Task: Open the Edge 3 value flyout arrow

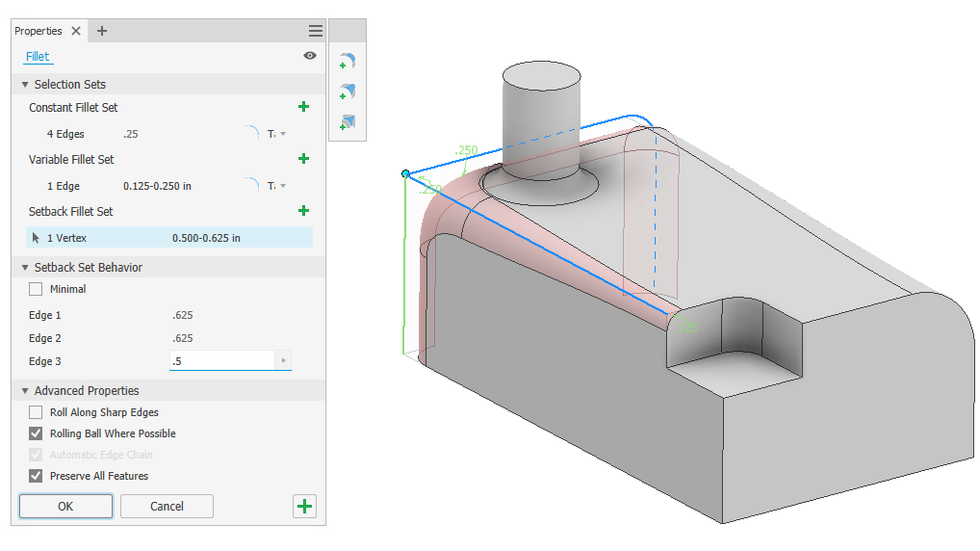Action: click(x=284, y=360)
